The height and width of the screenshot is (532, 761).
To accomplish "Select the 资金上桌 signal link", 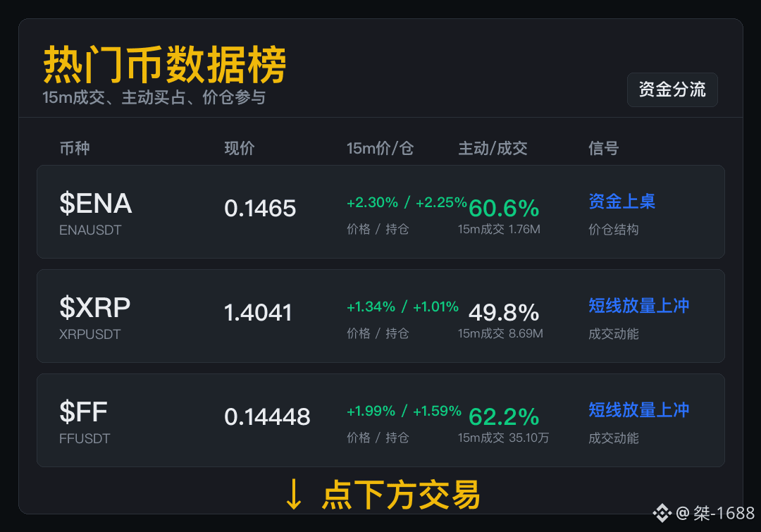I will (x=621, y=202).
